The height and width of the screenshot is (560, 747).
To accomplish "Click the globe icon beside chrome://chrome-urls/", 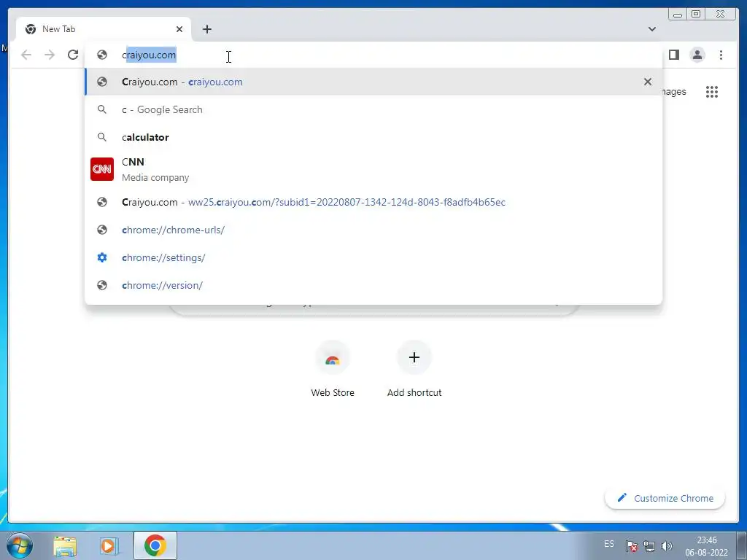I will pos(102,230).
